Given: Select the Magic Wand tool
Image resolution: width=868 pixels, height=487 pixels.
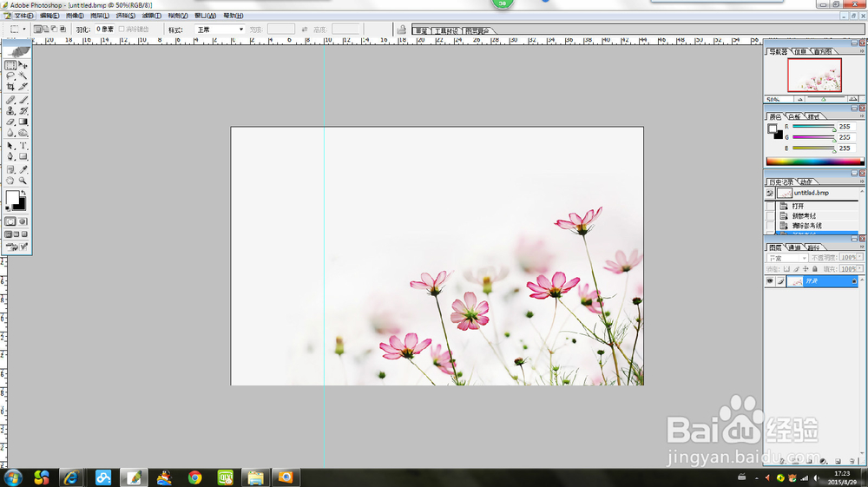Looking at the screenshot, I should click(x=23, y=76).
